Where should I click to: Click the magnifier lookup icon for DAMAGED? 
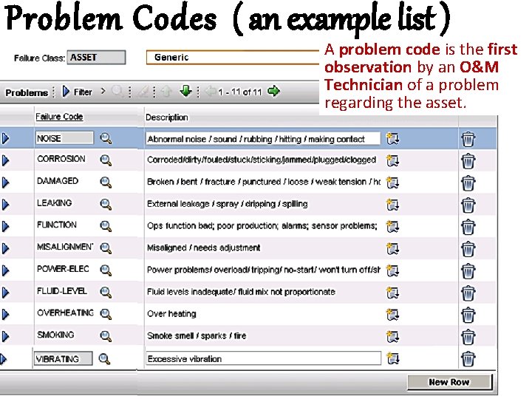(106, 183)
